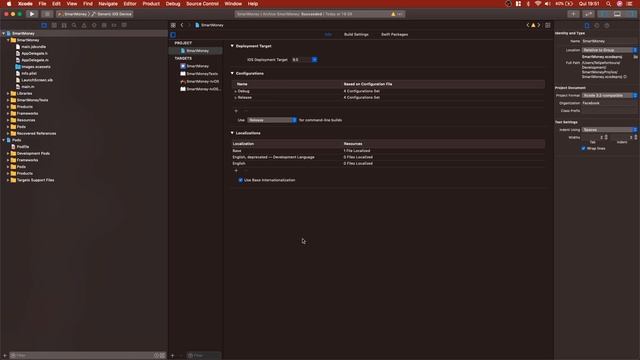The image size is (640, 360).
Task: Expand the Recovered References folder
Action: point(8,133)
